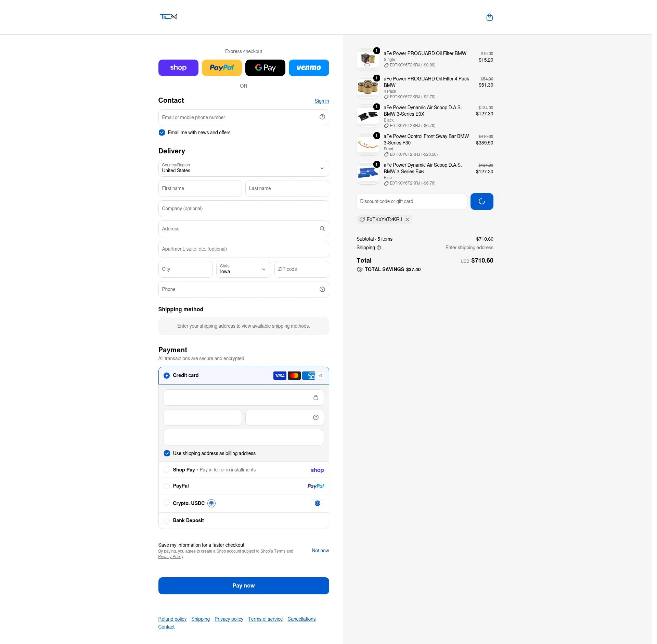Open the blue Air Scoop E46 thumbnail

click(368, 173)
